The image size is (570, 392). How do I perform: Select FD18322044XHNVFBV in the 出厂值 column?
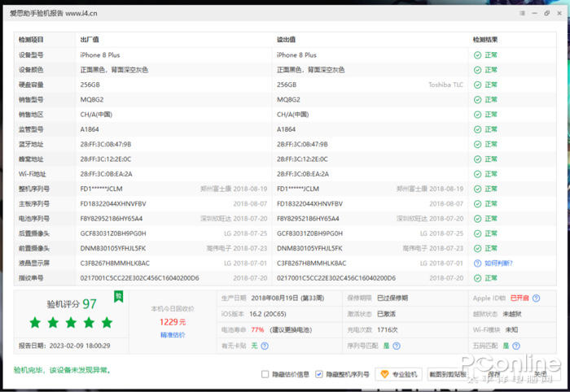tap(113, 204)
